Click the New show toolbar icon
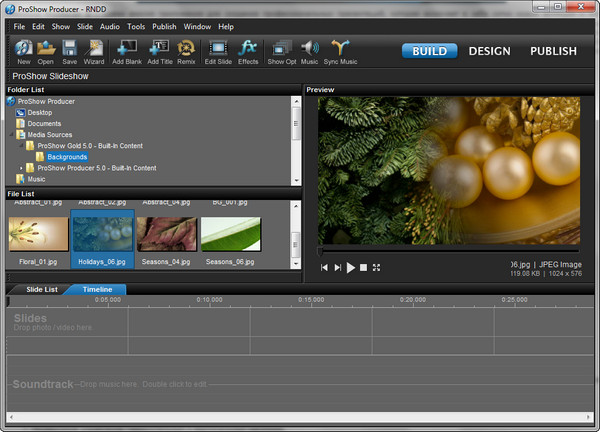600x432 pixels. click(x=23, y=48)
